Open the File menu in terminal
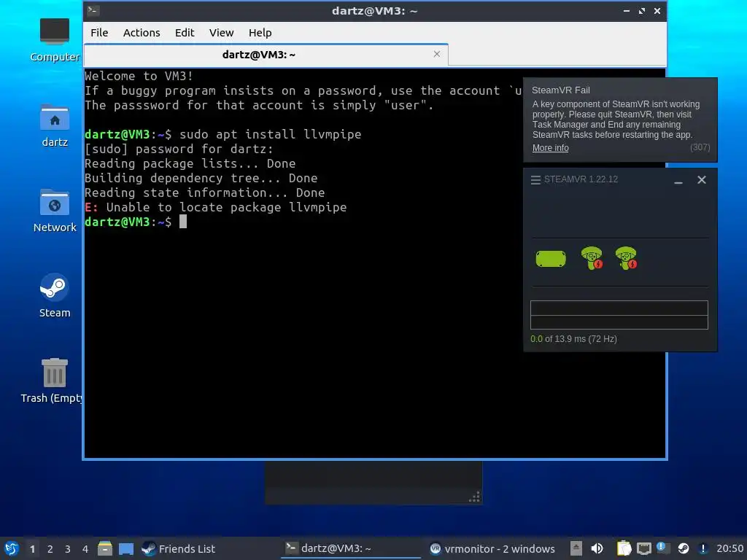 click(99, 33)
